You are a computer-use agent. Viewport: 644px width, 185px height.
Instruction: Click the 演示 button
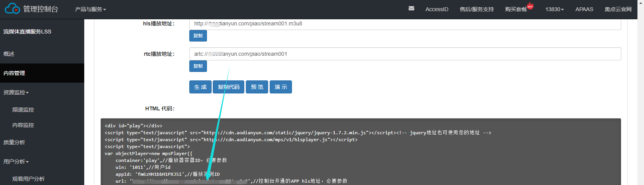pyautogui.click(x=281, y=87)
